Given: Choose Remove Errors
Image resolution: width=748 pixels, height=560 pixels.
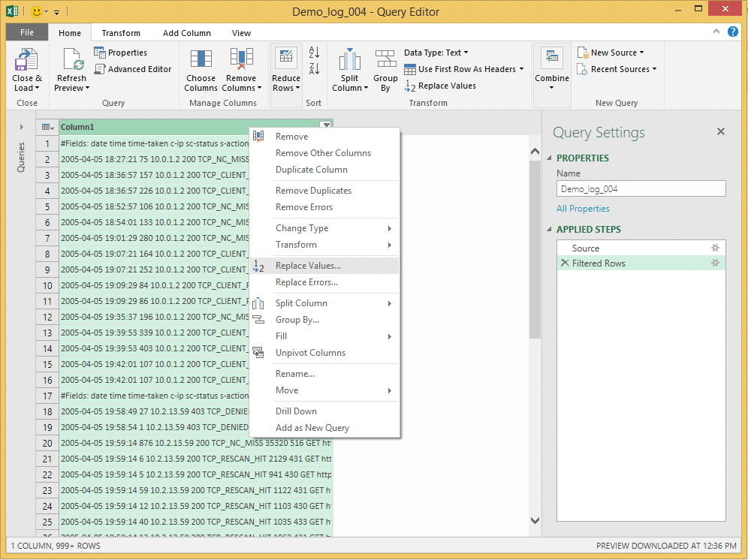Looking at the screenshot, I should click(x=324, y=207).
